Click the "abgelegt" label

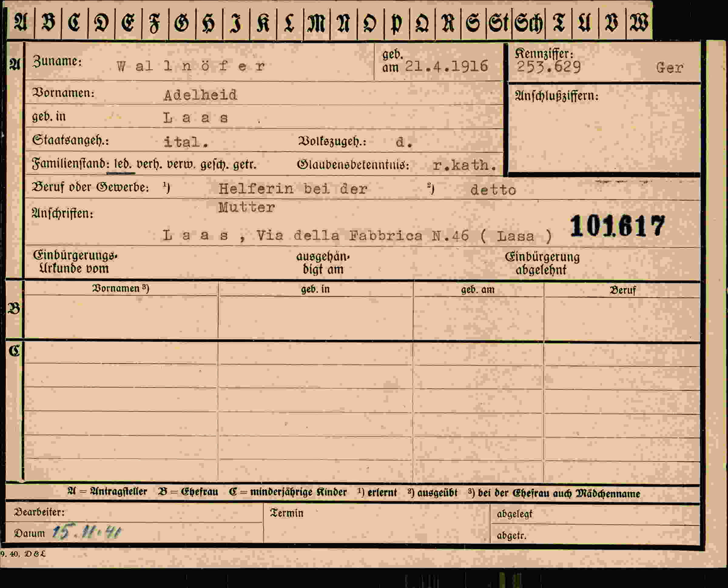(x=514, y=514)
